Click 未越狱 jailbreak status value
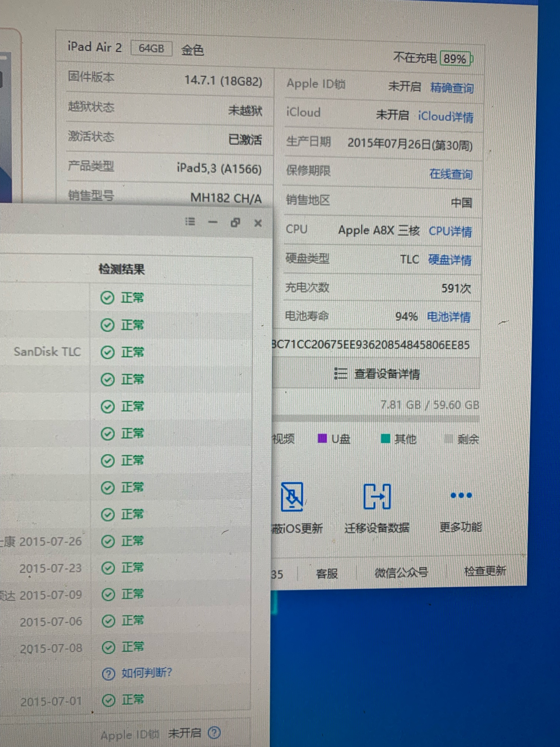The width and height of the screenshot is (560, 747). 245,110
